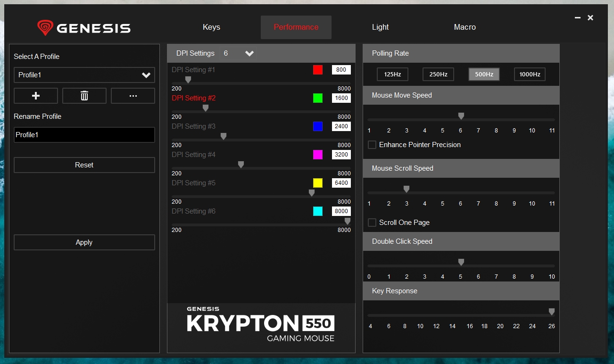Switch to the Keys tab

coord(211,27)
